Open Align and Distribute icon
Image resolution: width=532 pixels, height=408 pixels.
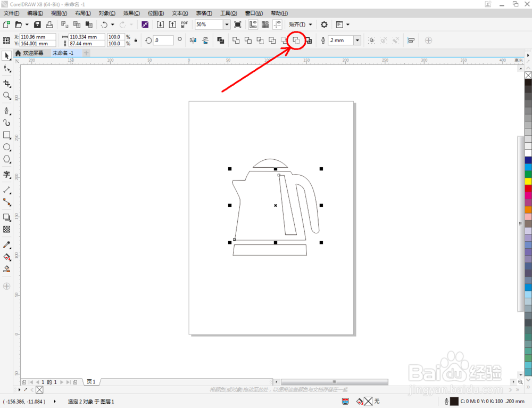pos(411,40)
